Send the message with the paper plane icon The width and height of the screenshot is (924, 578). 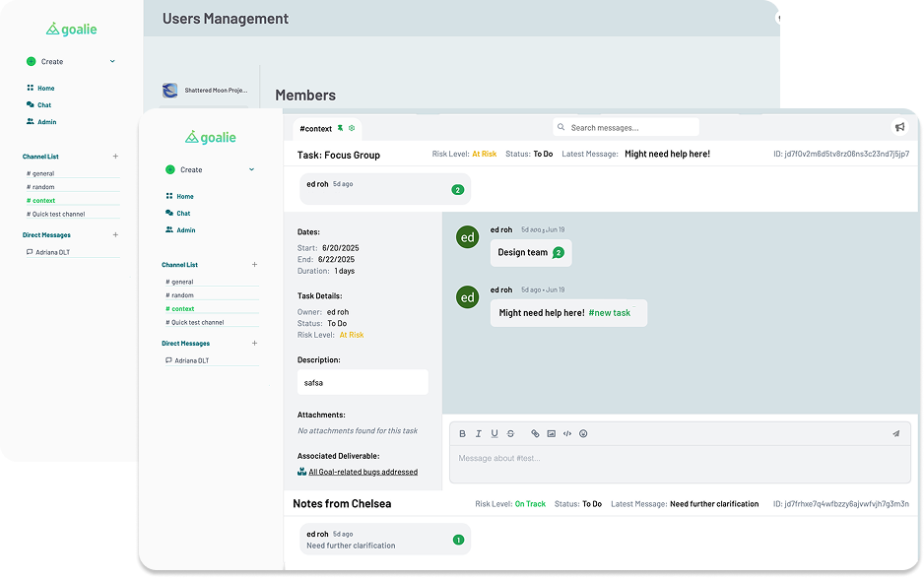(x=895, y=433)
